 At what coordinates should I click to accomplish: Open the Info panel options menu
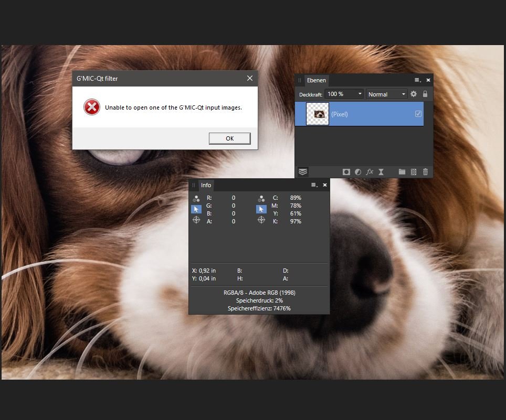coord(314,185)
